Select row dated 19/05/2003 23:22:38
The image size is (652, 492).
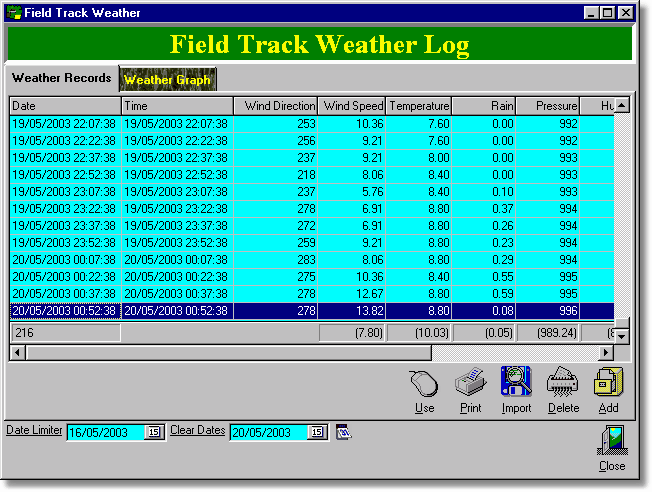[x=312, y=209]
